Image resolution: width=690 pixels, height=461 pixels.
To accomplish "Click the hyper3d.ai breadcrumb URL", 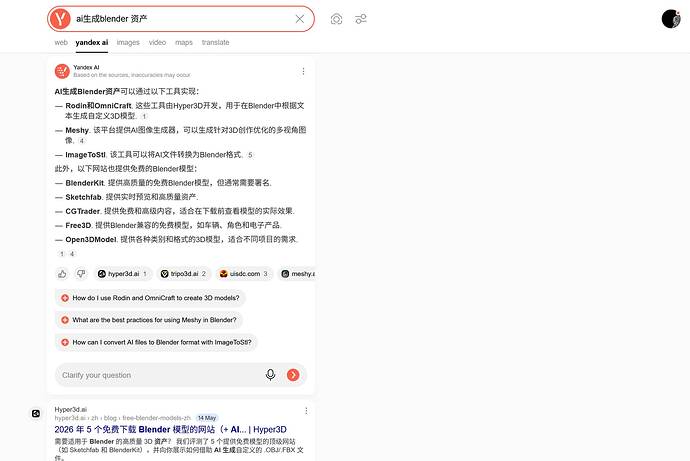I will click(123, 418).
